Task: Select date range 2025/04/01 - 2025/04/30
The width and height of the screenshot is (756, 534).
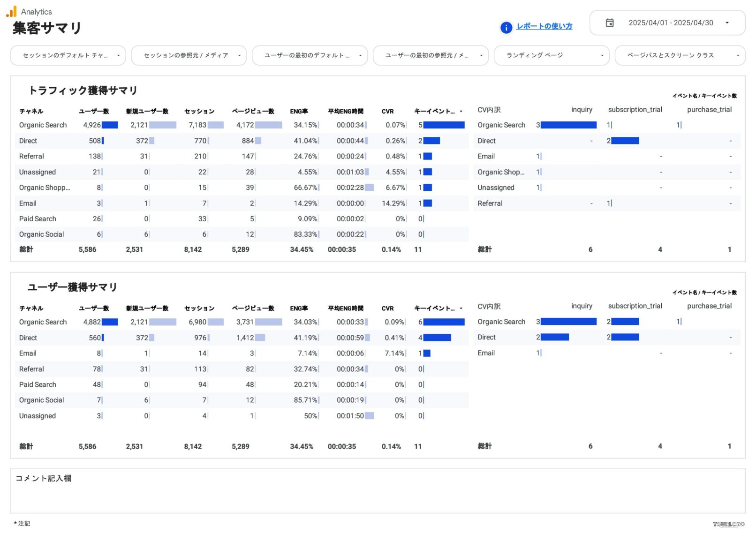Action: coord(670,23)
